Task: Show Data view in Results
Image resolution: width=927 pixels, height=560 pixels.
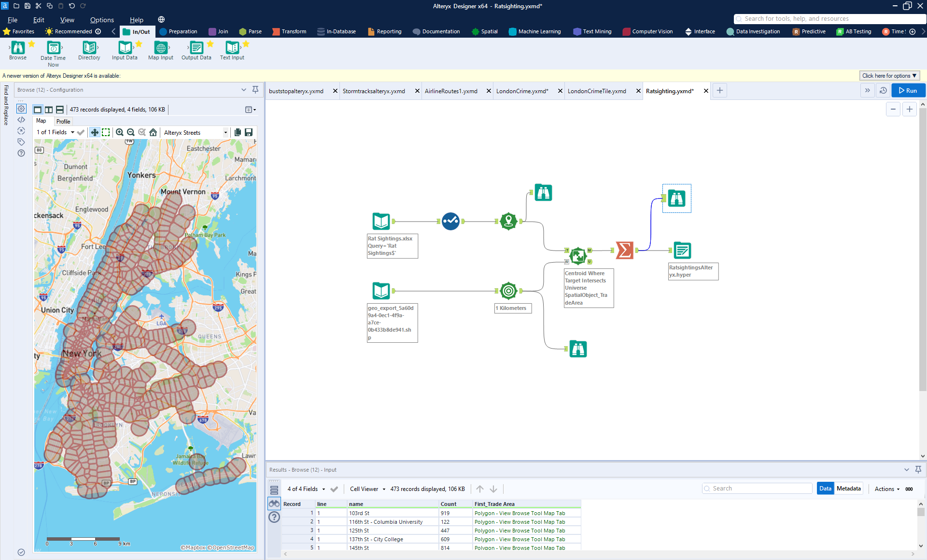Action: point(825,489)
